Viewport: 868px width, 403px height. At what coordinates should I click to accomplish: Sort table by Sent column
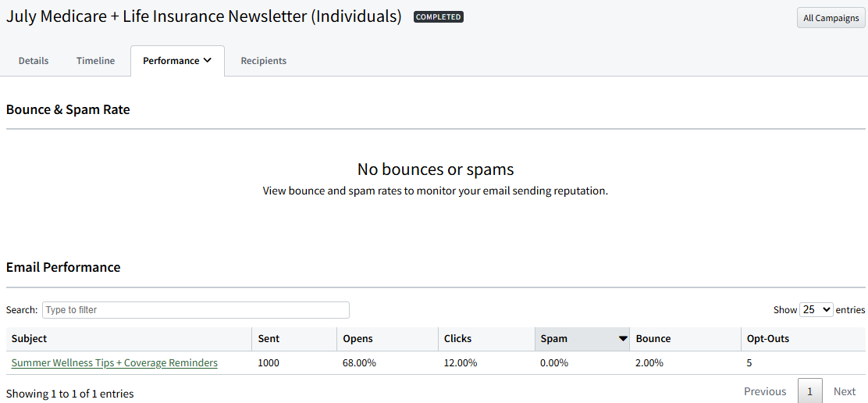(295, 339)
